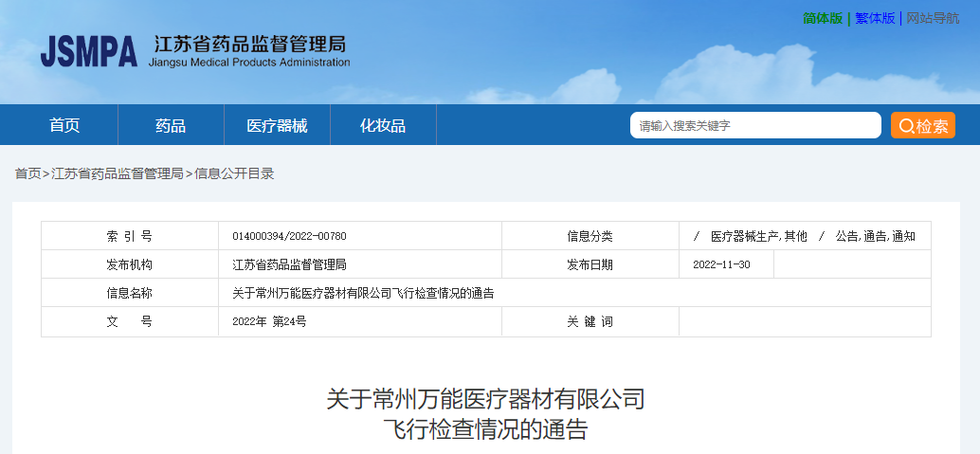Click document number 2022年 第24号
980x454 pixels.
[269, 321]
